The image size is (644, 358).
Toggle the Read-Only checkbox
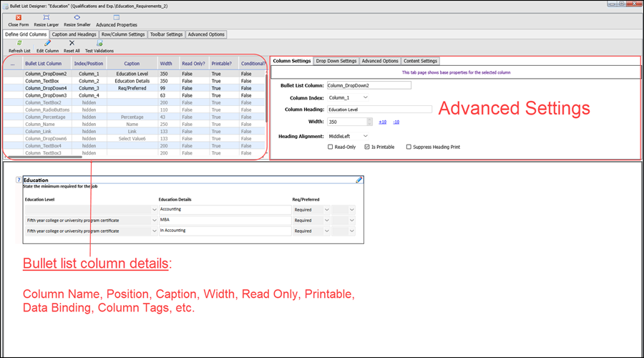point(330,147)
